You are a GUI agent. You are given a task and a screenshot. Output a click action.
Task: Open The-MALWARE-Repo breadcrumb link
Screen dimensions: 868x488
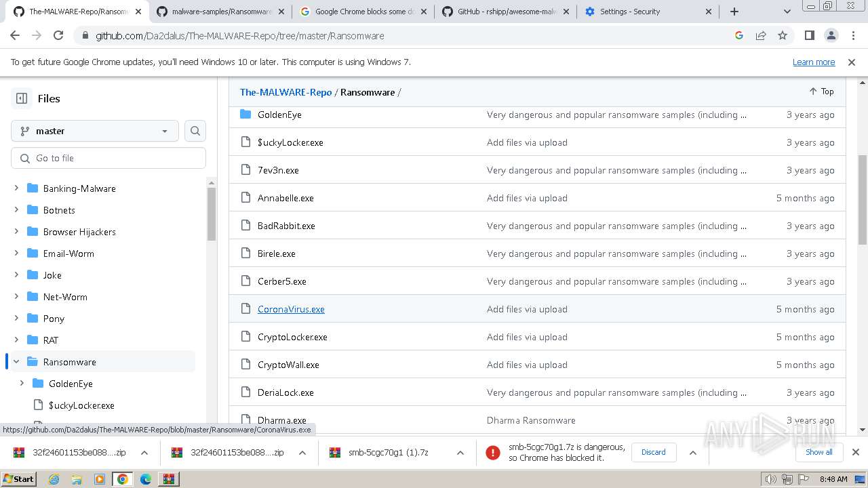tap(285, 92)
